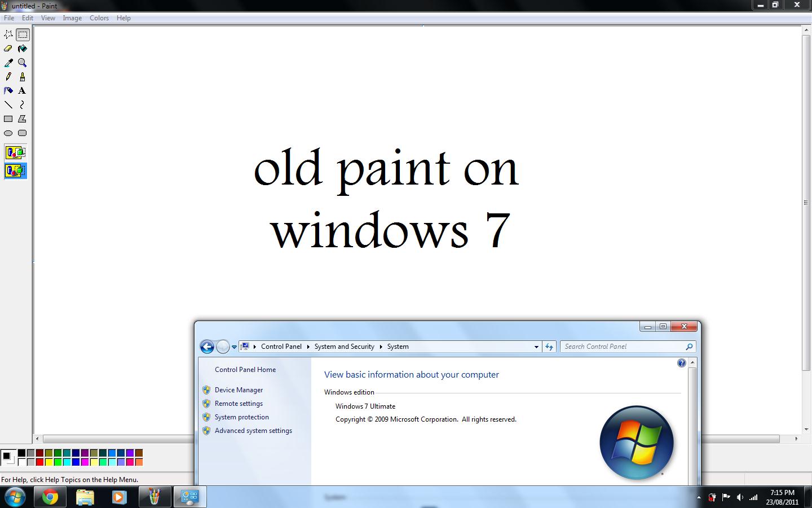Click Advanced system settings link
This screenshot has width=812, height=508.
tap(253, 431)
